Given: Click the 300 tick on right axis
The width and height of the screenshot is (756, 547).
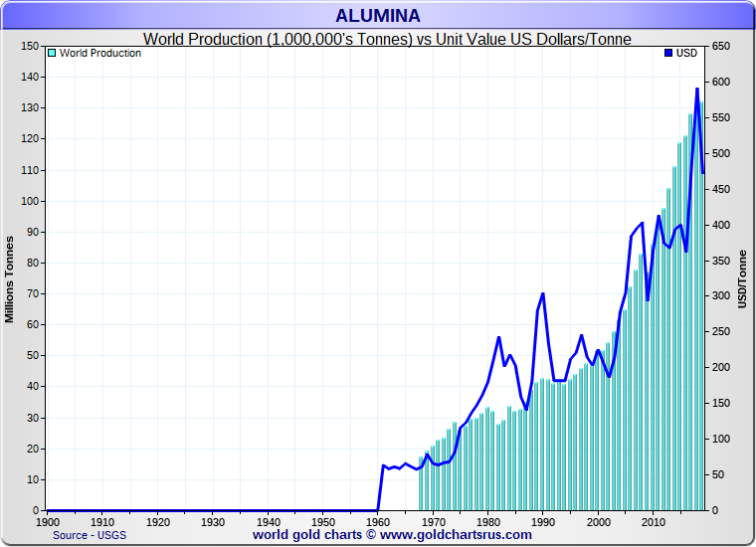Looking at the screenshot, I should coord(720,296).
